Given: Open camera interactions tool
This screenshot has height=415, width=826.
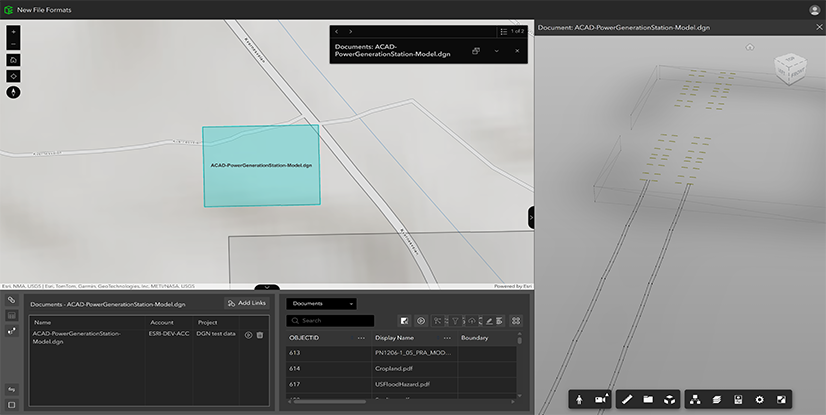Looking at the screenshot, I should coord(601,400).
